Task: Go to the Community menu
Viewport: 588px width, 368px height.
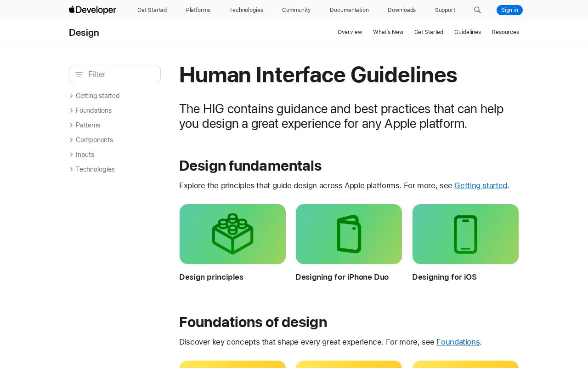Action: coord(296,10)
